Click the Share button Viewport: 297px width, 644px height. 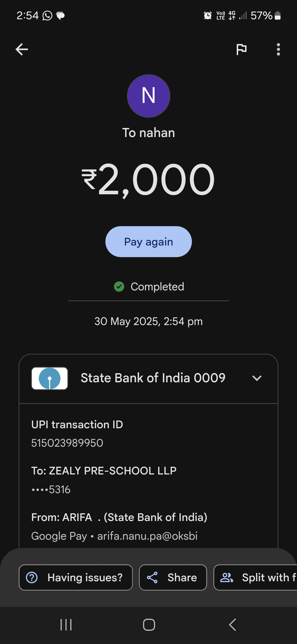click(173, 577)
